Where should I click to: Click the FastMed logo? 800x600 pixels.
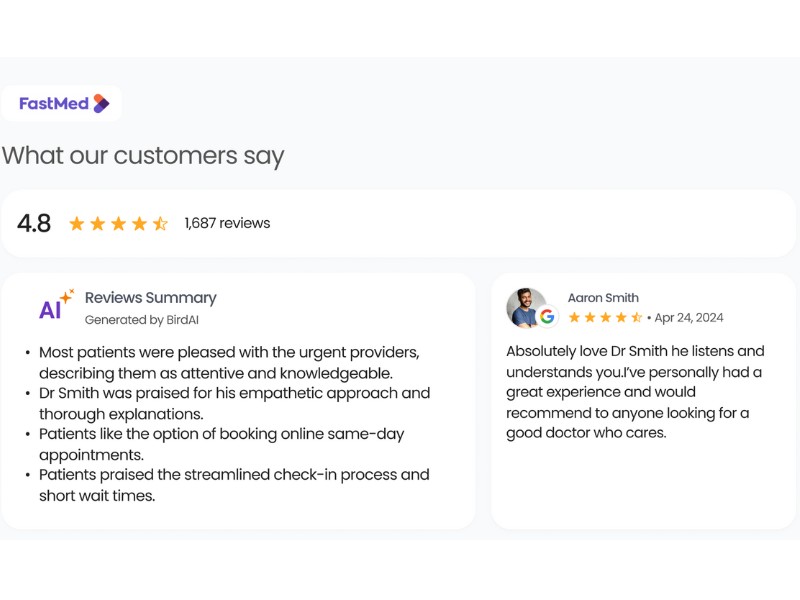pos(62,103)
